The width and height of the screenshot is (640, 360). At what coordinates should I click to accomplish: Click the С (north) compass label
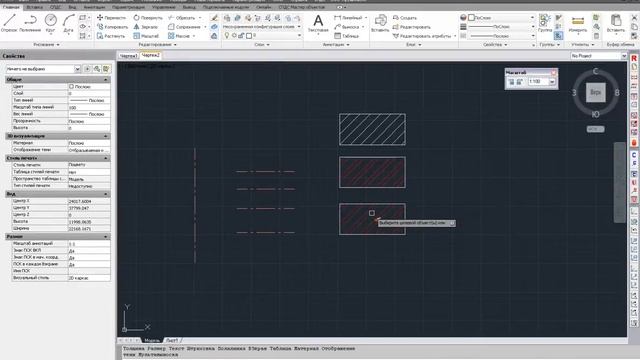(596, 71)
